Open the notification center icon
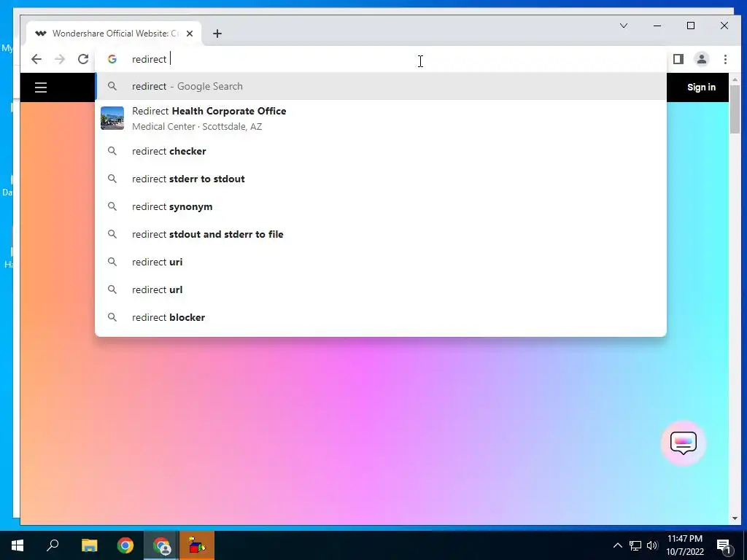The height and width of the screenshot is (560, 747). click(724, 545)
